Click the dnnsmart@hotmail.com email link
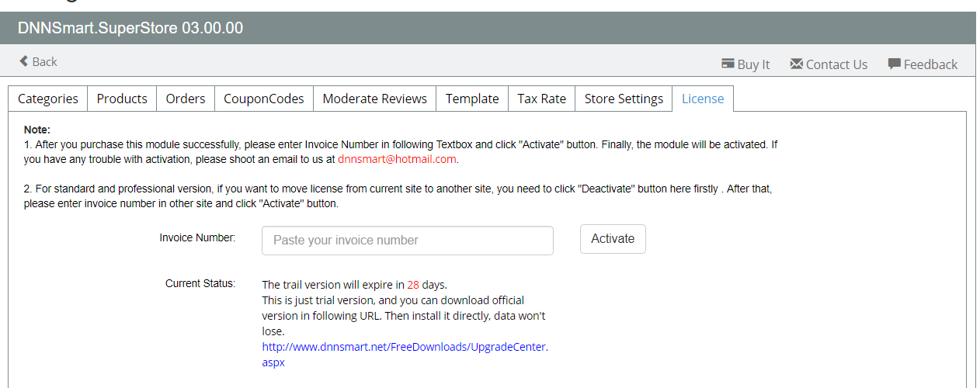 pos(397,159)
